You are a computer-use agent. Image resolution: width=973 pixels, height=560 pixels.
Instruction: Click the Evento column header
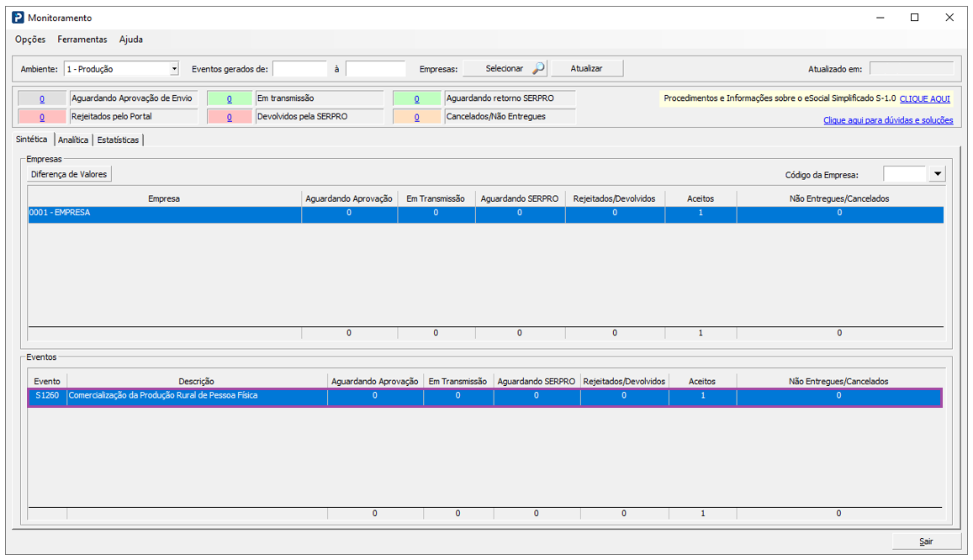47,382
